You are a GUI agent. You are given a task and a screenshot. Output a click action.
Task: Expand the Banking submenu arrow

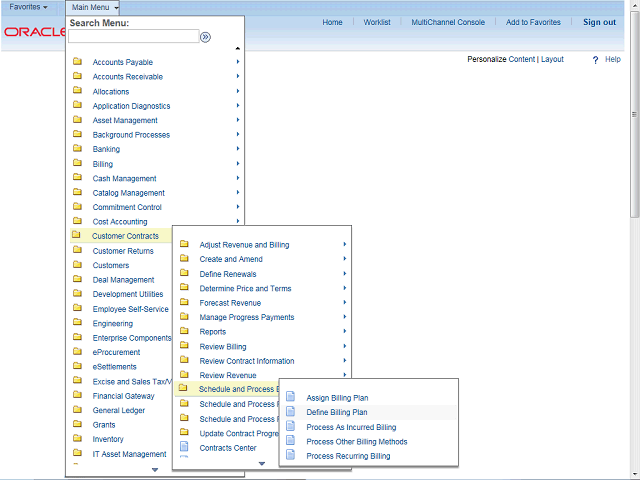[x=237, y=149]
